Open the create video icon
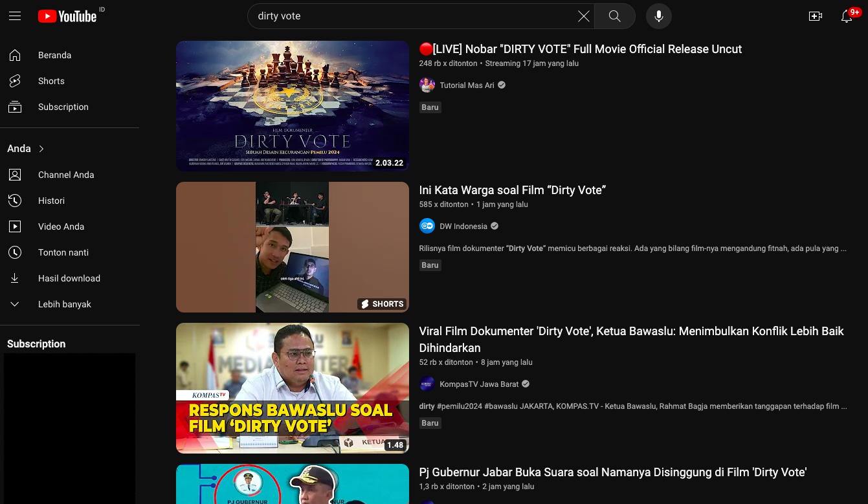 815,16
